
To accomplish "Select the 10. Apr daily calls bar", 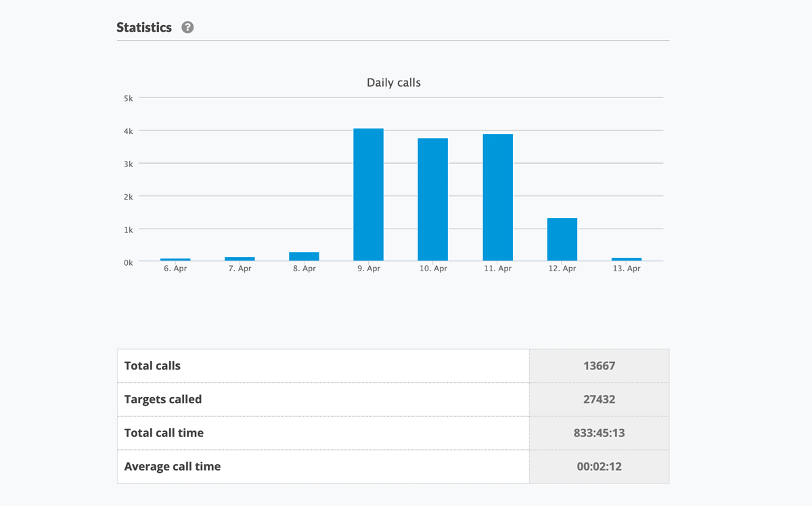I will click(432, 200).
